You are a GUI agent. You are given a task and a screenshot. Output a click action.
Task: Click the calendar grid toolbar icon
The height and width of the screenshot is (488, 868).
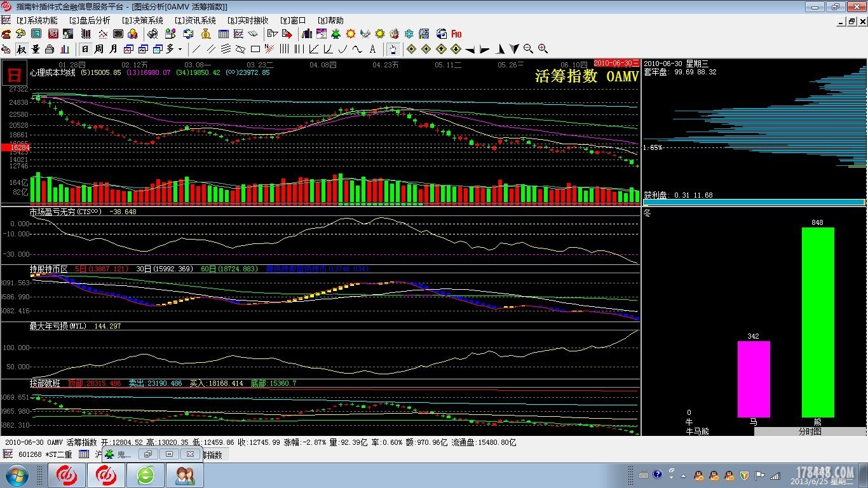pyautogui.click(x=224, y=34)
